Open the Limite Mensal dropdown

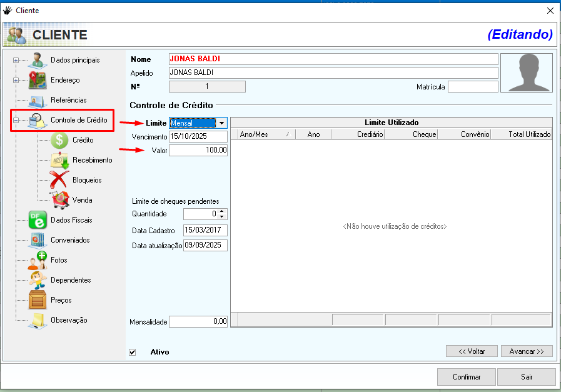coord(221,123)
